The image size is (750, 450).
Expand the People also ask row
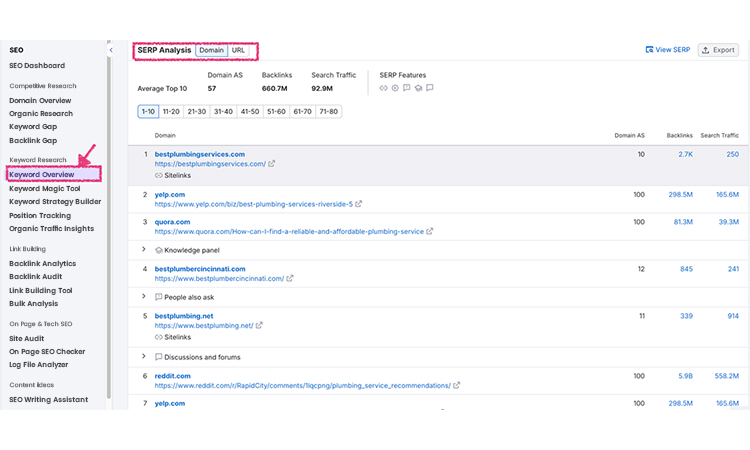click(x=143, y=296)
